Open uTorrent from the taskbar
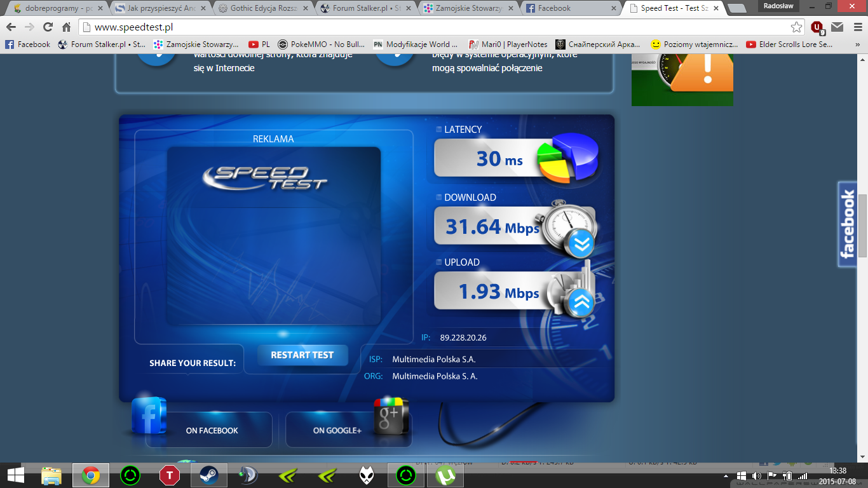The image size is (868, 488). [x=446, y=475]
